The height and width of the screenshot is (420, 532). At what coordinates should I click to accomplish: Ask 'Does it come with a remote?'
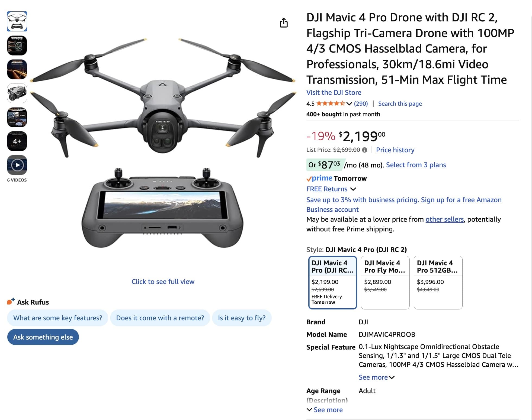pyautogui.click(x=160, y=318)
